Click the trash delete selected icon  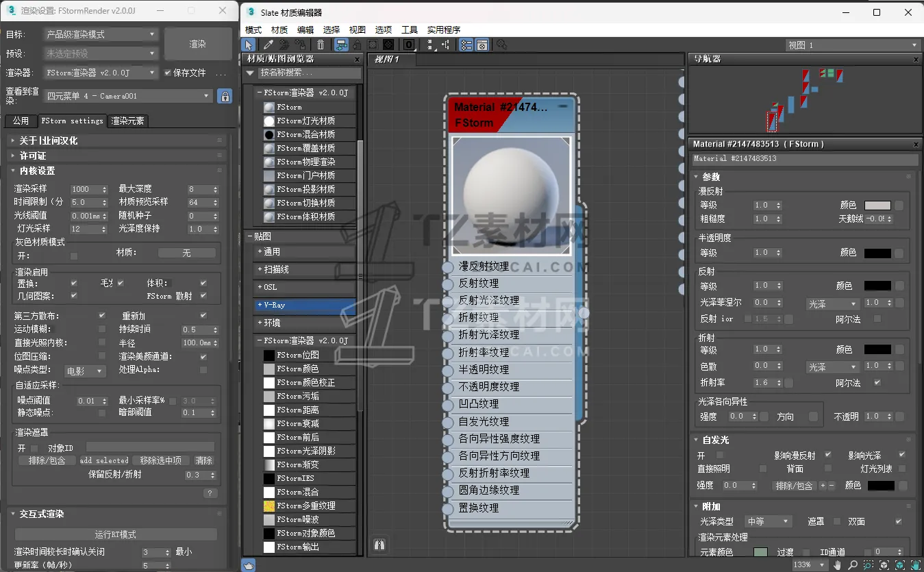321,45
